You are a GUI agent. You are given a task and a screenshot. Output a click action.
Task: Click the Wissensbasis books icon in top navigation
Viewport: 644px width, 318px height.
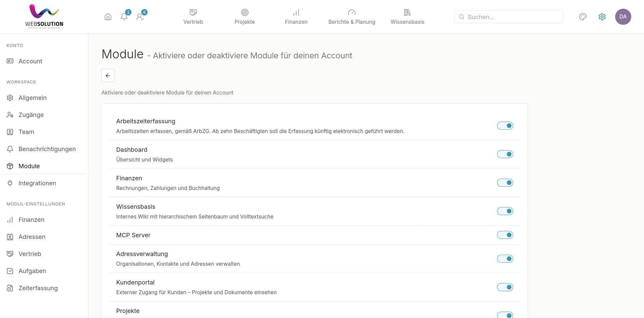tap(408, 12)
